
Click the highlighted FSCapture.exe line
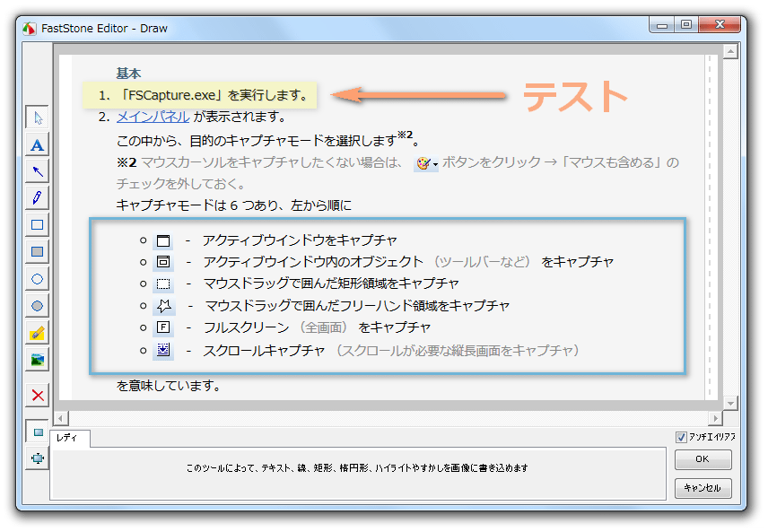pos(200,95)
